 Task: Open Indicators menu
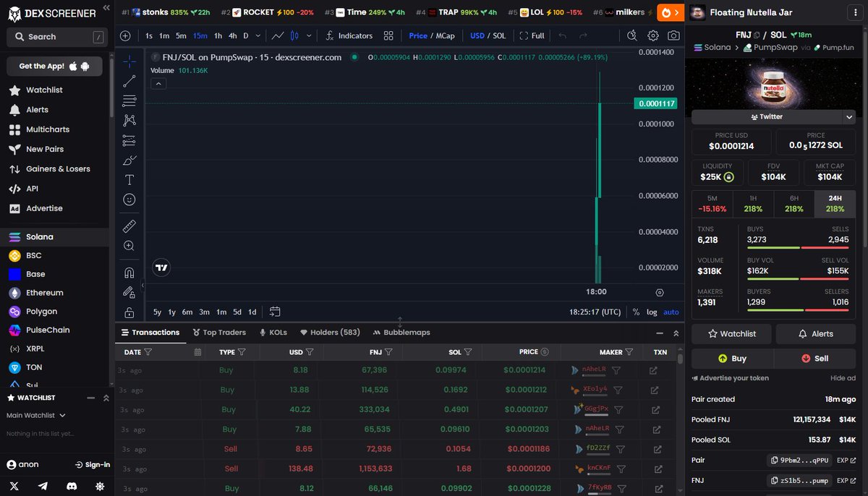[349, 35]
